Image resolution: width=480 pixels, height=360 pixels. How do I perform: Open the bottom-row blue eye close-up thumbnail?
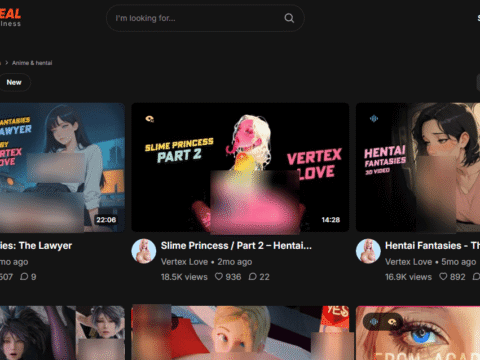(x=418, y=333)
